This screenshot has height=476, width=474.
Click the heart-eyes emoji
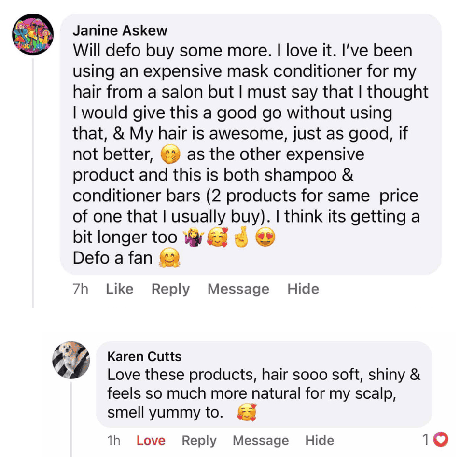coord(265,238)
